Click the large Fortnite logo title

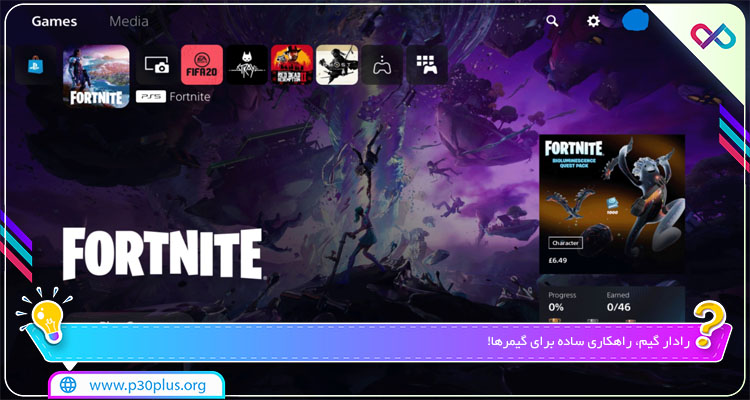[163, 254]
